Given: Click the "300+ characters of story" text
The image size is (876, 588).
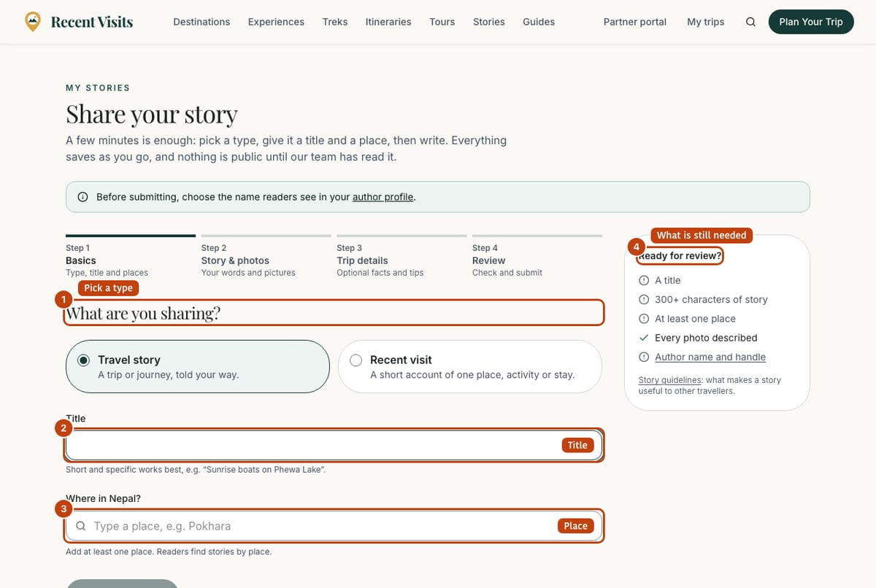Looking at the screenshot, I should coord(711,299).
